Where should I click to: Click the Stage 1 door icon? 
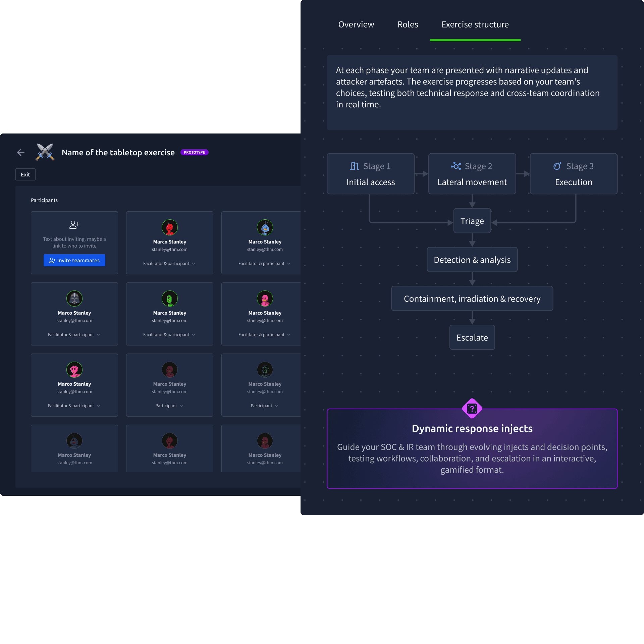coord(355,166)
